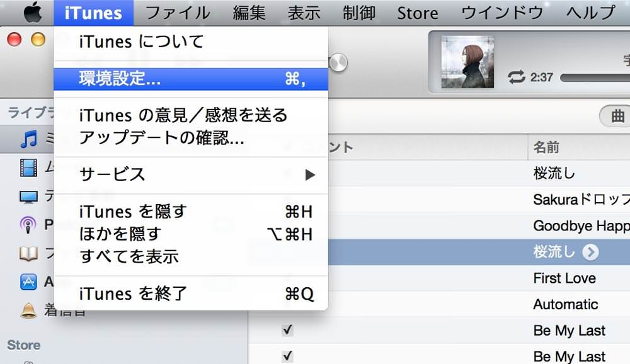Open the Store menu in the menu bar
Image resolution: width=630 pixels, height=364 pixels.
click(418, 13)
